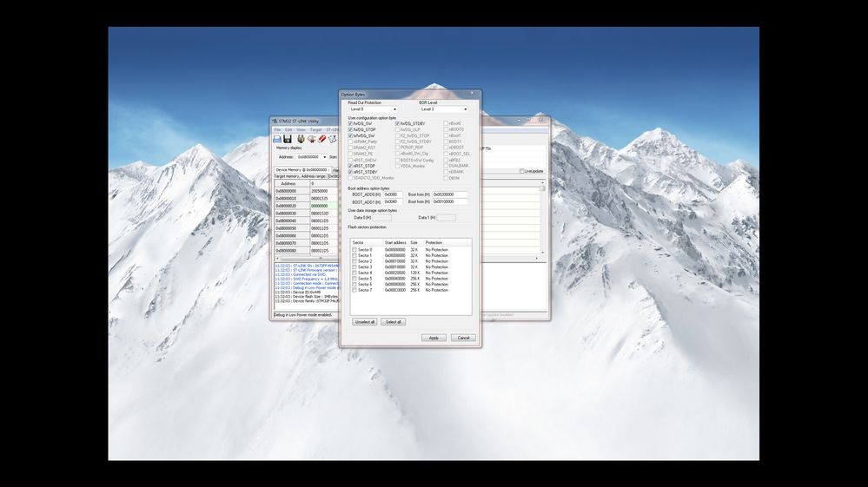Toggle the IWDG_STOP checkbox
This screenshot has width=868, height=487.
[x=350, y=130]
